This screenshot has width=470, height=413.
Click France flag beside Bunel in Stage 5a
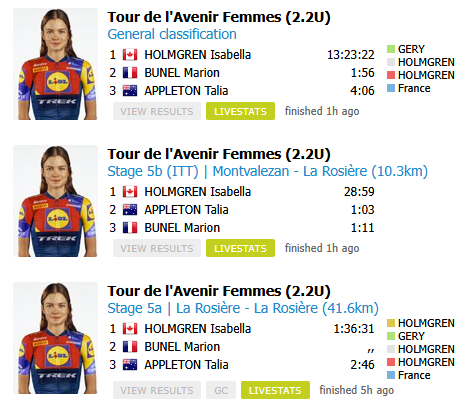point(130,347)
